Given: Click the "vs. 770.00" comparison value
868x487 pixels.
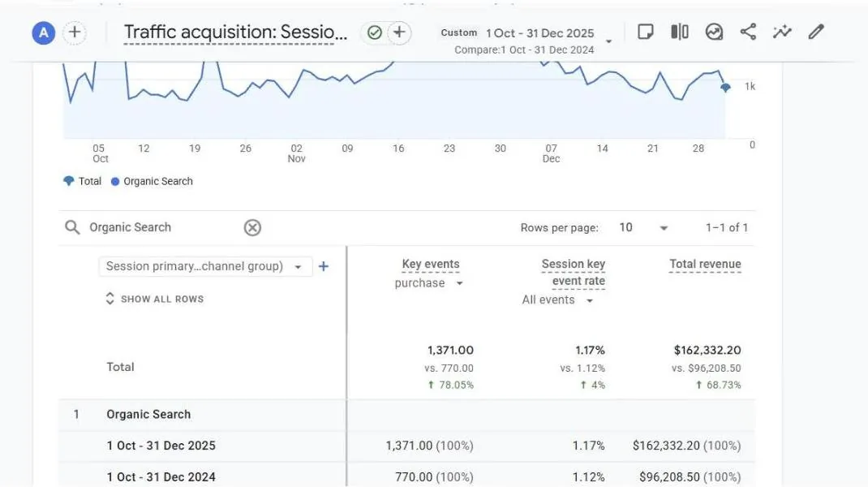Looking at the screenshot, I should (449, 368).
